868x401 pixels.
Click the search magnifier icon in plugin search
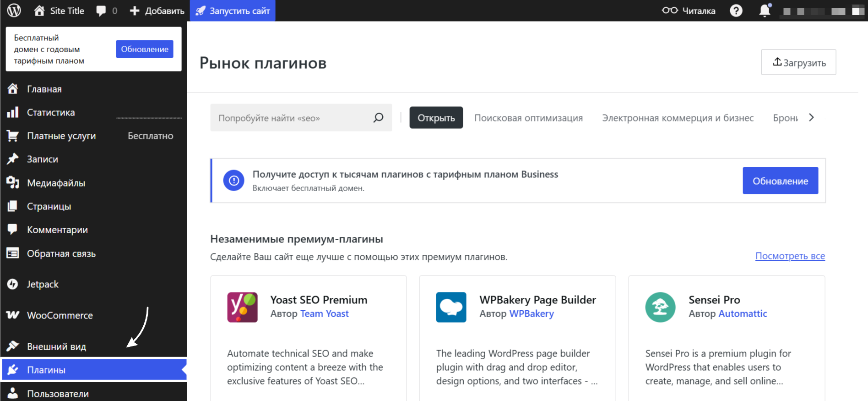pyautogui.click(x=378, y=118)
